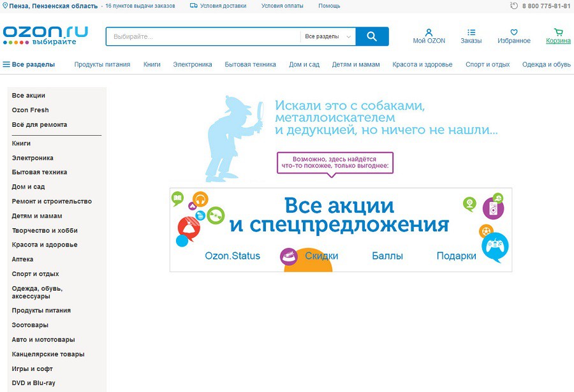
Task: Open the Все разделы hamburger menu
Action: tap(29, 64)
